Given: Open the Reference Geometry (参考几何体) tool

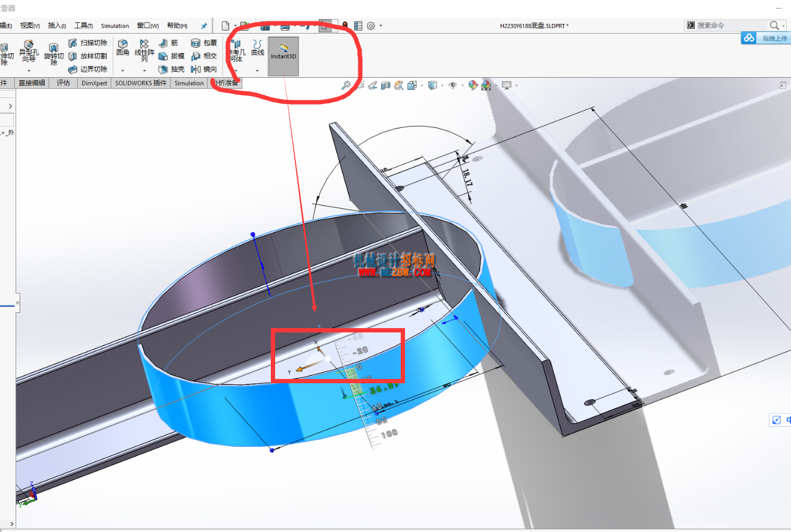Looking at the screenshot, I should click(237, 51).
